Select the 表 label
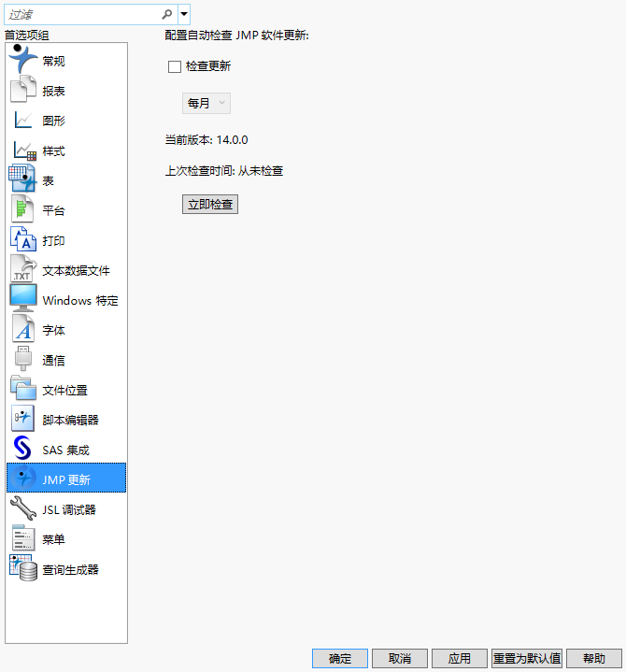The image size is (626, 672). point(48,181)
